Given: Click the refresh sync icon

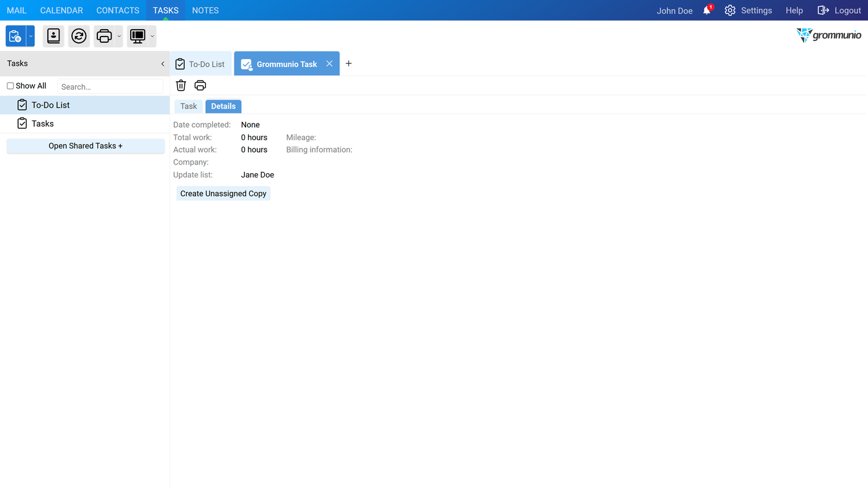Looking at the screenshot, I should 79,36.
